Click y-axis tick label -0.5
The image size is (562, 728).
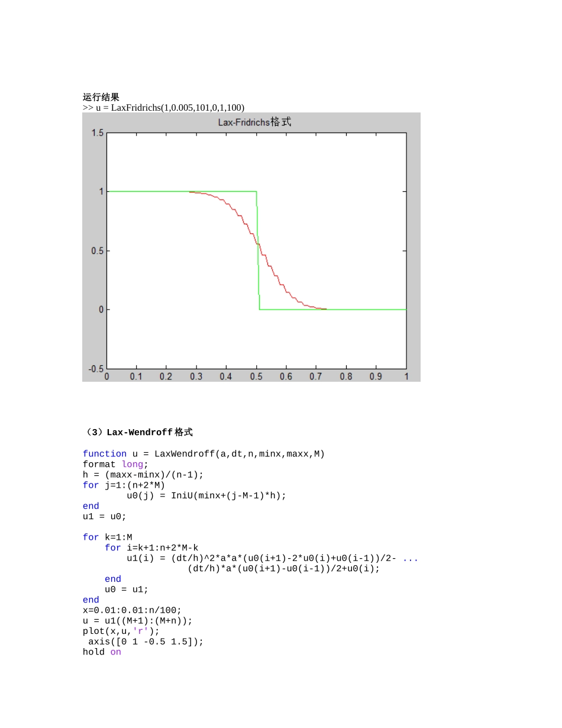(x=96, y=368)
